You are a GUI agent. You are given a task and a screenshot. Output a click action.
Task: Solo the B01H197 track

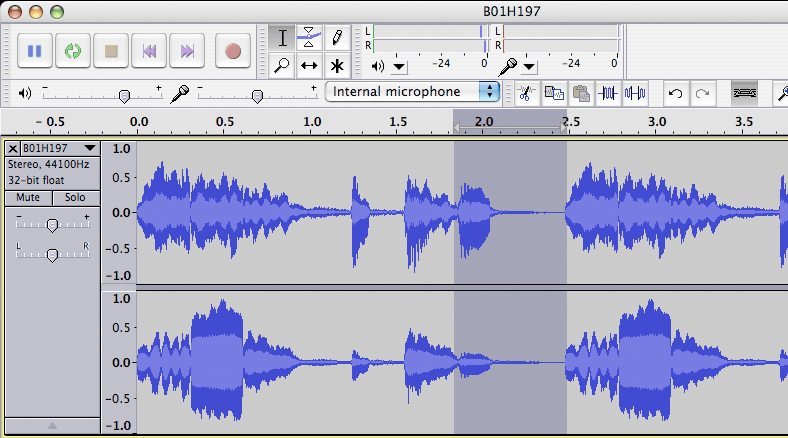pos(75,197)
